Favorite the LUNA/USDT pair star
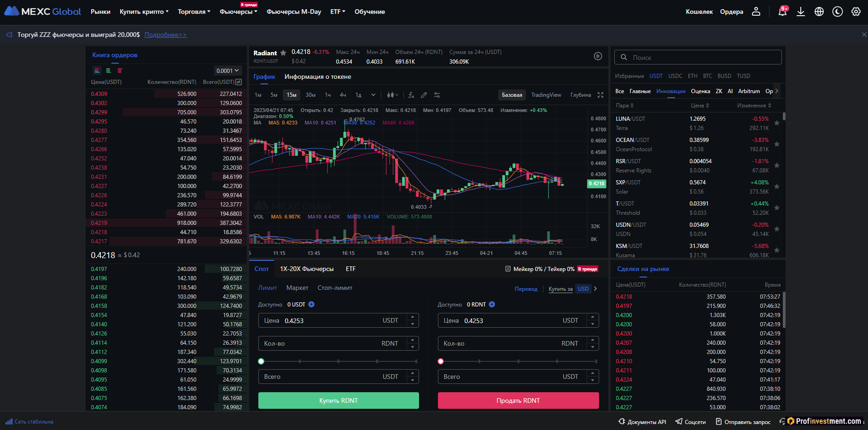 (x=777, y=123)
